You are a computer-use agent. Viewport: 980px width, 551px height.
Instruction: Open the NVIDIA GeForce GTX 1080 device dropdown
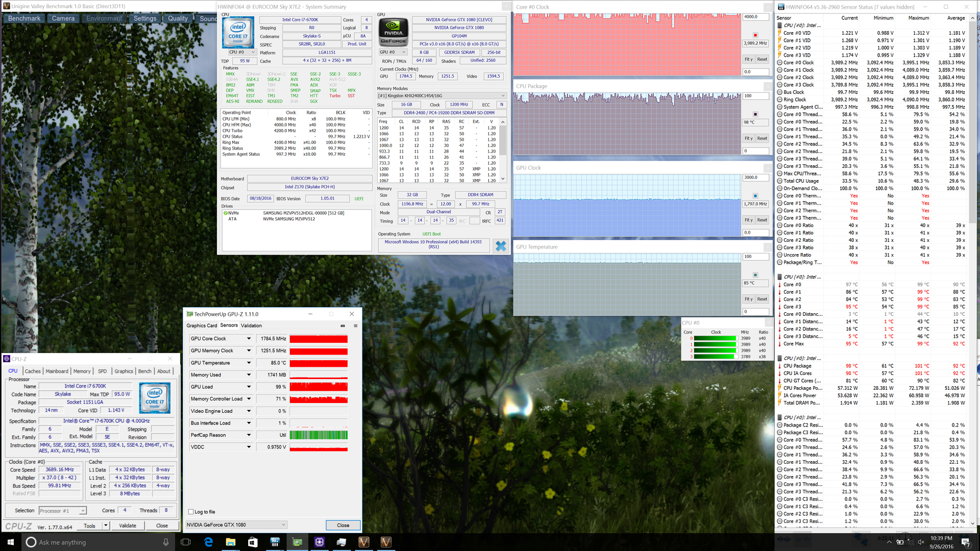tap(236, 524)
